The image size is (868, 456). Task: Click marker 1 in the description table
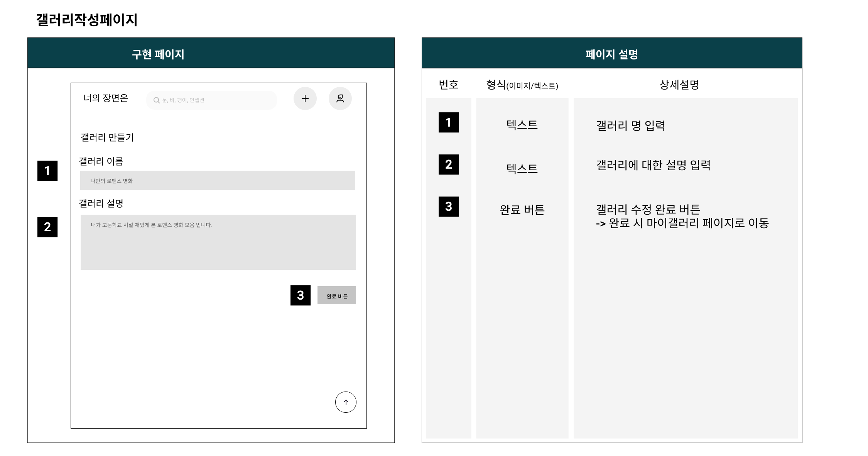coord(449,123)
